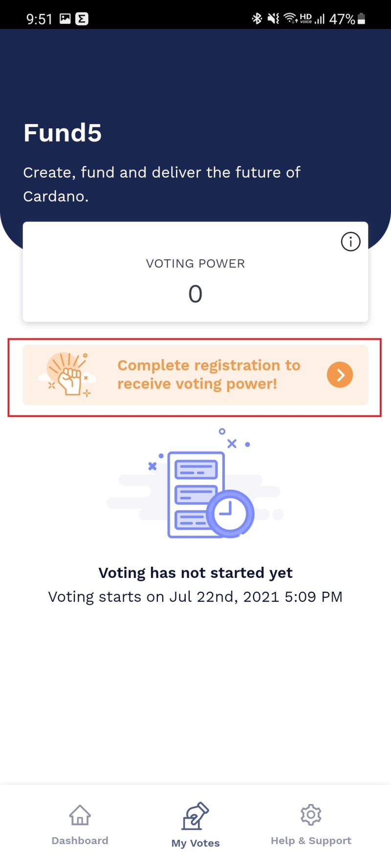Tap the My Votes ballot icon
The height and width of the screenshot is (868, 391).
[x=195, y=816]
